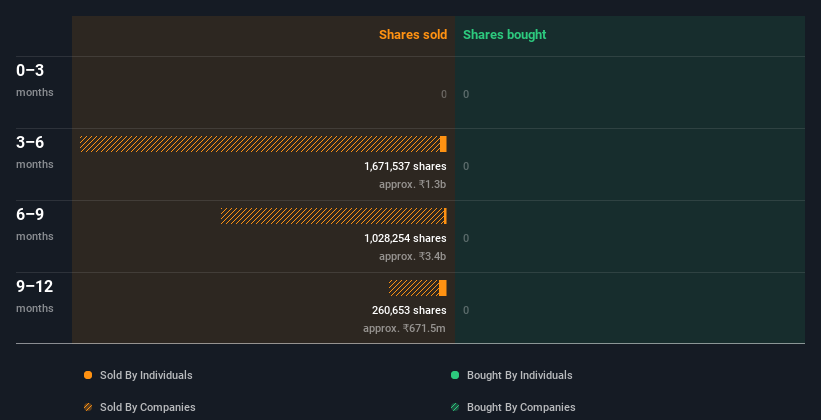Select the 1,671,537 shares value

[405, 167]
